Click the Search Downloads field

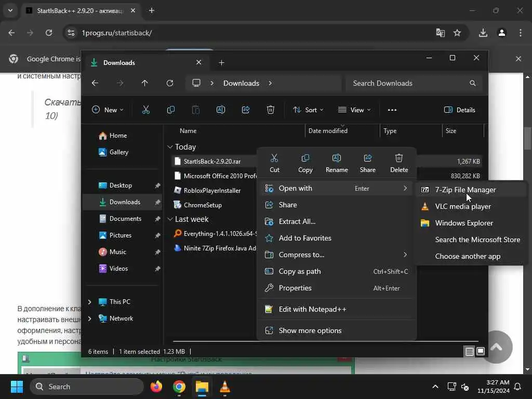414,83
